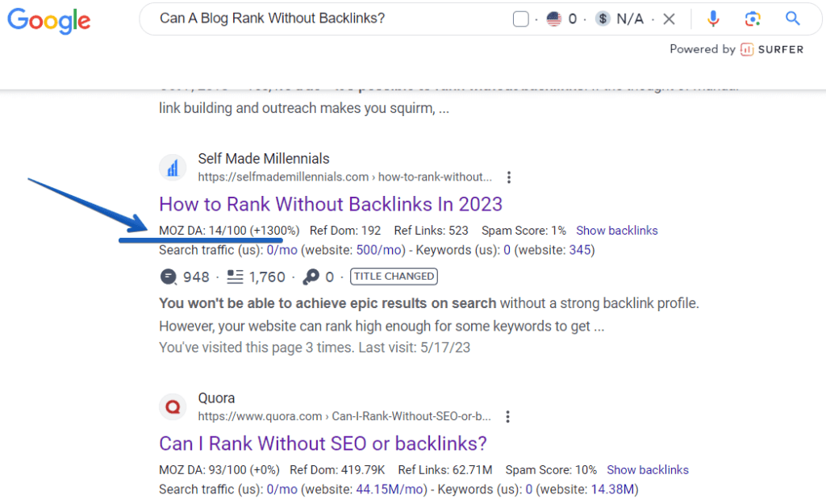Open three-dot menu for Self Made Millennials

click(508, 177)
